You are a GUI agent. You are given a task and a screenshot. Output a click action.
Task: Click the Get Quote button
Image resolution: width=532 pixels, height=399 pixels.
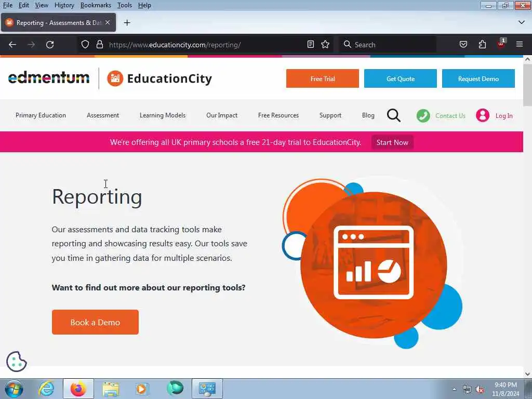(x=401, y=78)
